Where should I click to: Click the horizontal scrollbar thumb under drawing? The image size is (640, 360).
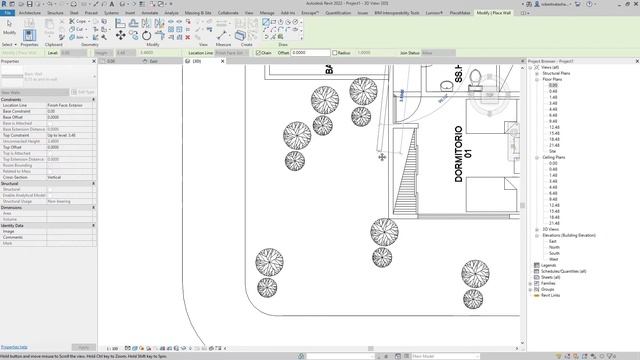(370, 349)
